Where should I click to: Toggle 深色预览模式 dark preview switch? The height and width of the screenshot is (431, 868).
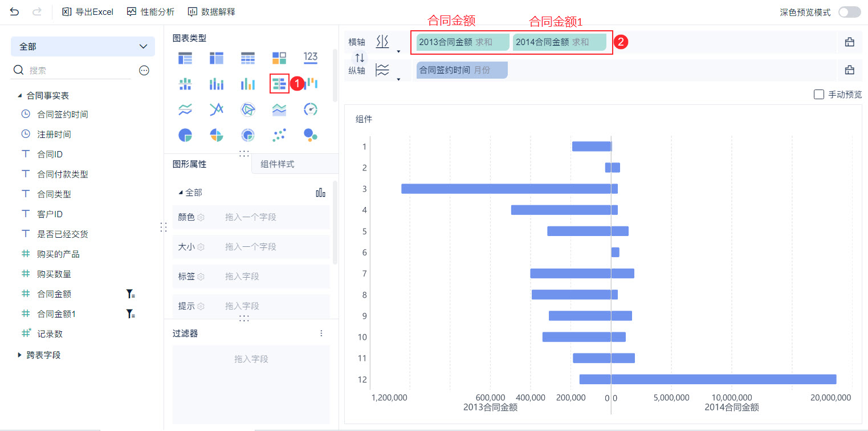tap(850, 12)
